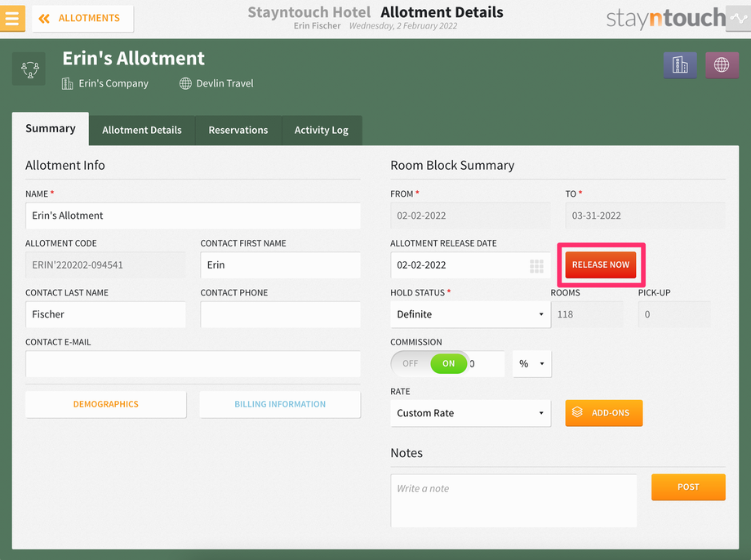Click the Pick-Up value field
This screenshot has width=751, height=560.
pyautogui.click(x=674, y=314)
